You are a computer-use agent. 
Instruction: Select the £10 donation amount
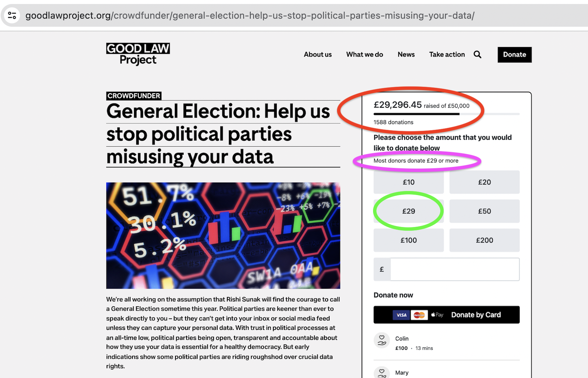point(408,182)
